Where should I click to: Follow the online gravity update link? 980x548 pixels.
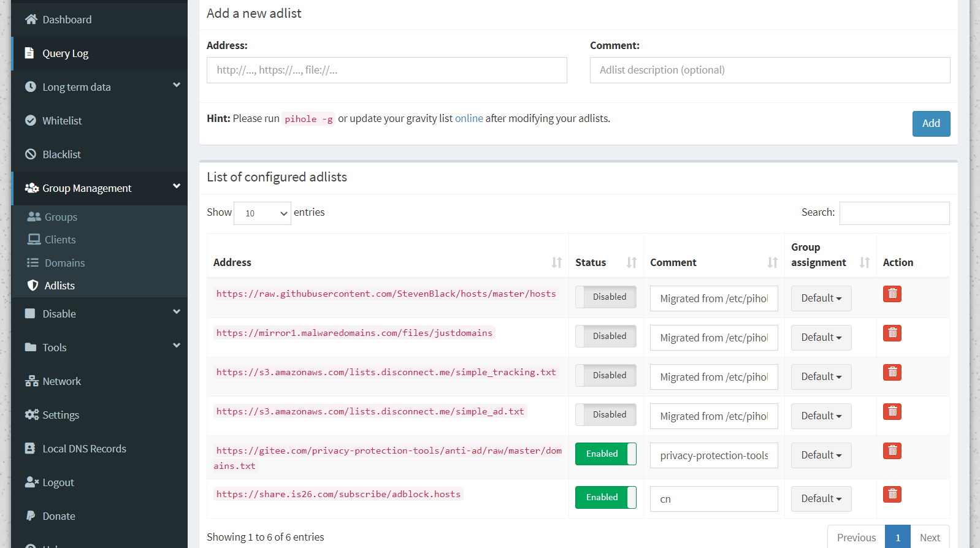pos(469,118)
